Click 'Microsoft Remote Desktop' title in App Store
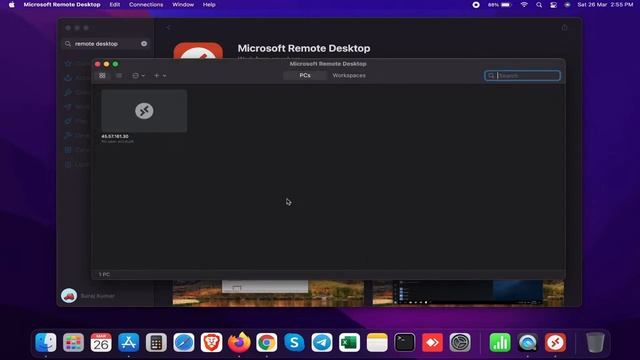Image resolution: width=640 pixels, height=360 pixels. pyautogui.click(x=304, y=48)
